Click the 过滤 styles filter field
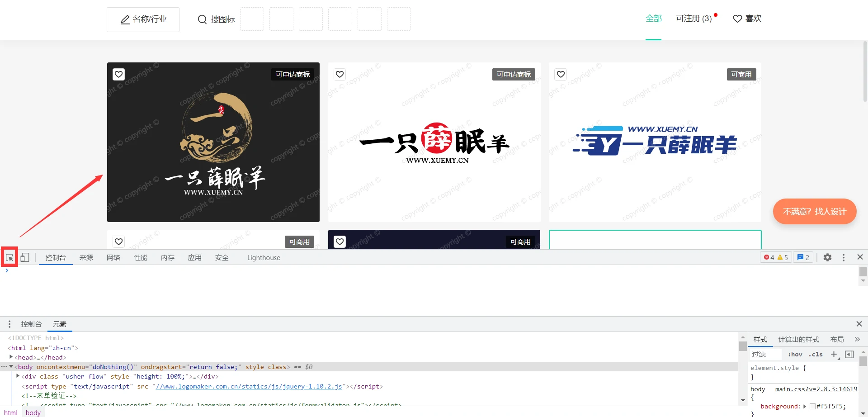 (766, 354)
